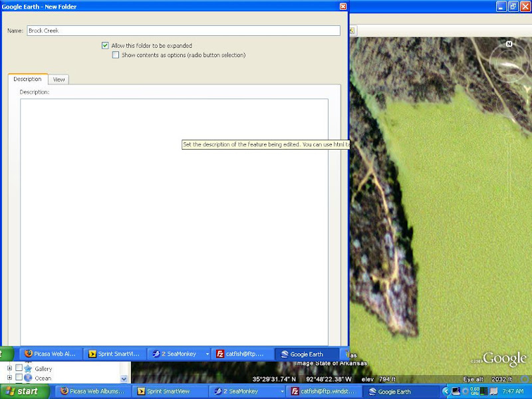
Task: Switch to Picasa Web Albums... taskbar button
Action: point(92,392)
